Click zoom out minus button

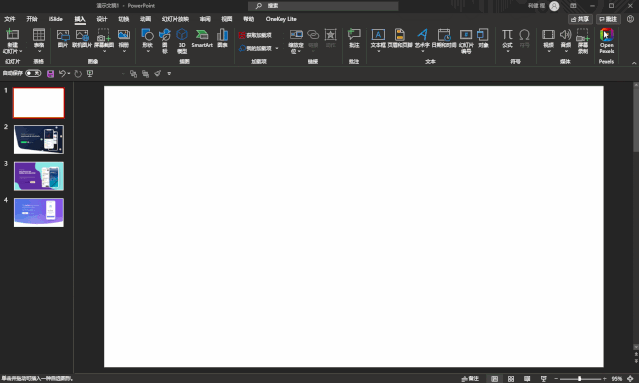[x=556, y=379]
